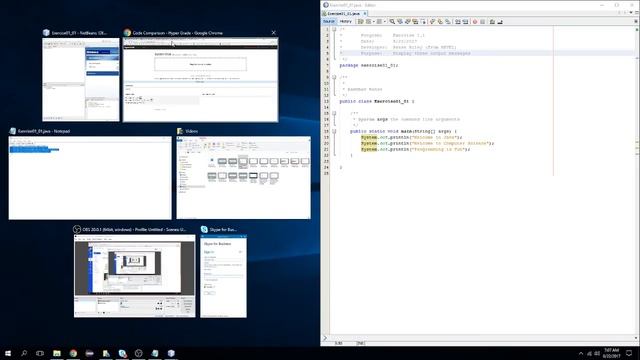The width and height of the screenshot is (640, 360).
Task: Open the Action Center notifications icon
Action: 629,353
